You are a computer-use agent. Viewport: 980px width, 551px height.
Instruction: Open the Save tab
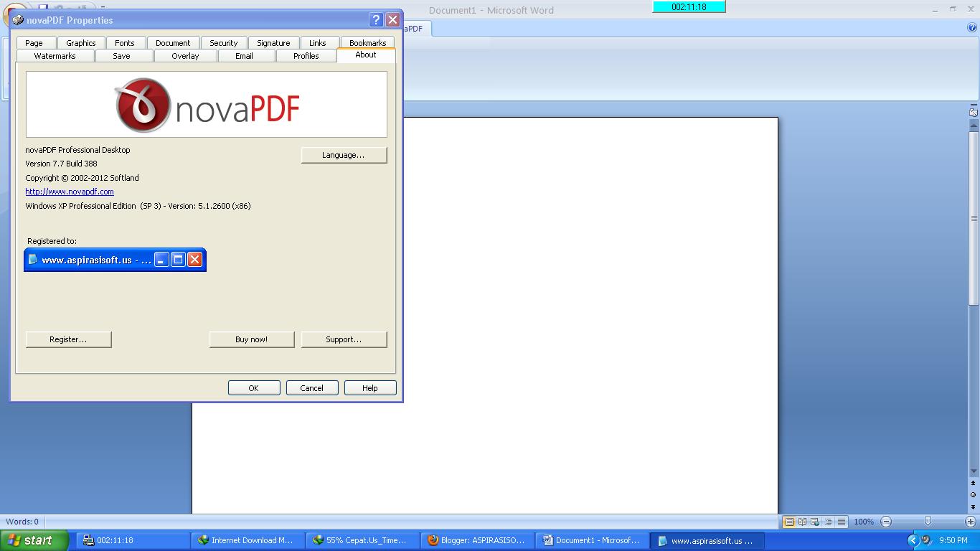pyautogui.click(x=122, y=56)
